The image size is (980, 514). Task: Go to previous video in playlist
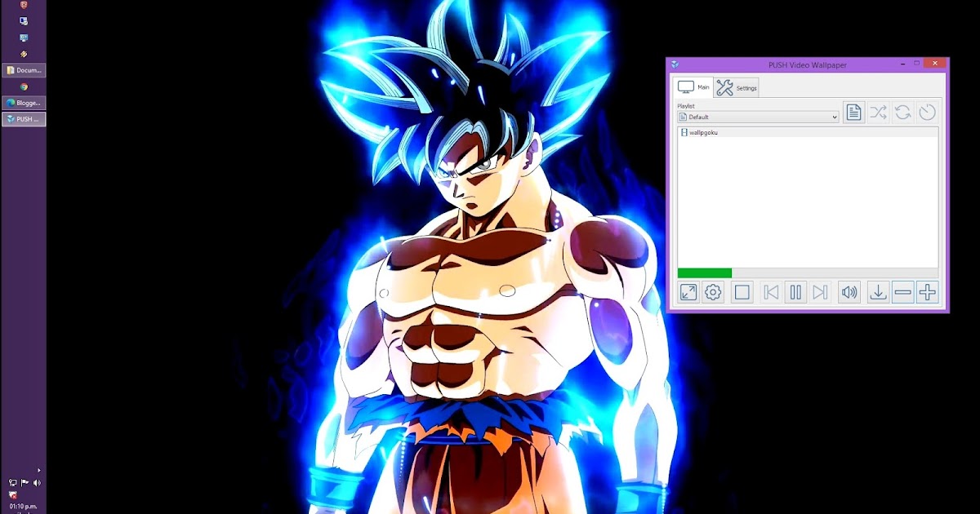click(771, 292)
